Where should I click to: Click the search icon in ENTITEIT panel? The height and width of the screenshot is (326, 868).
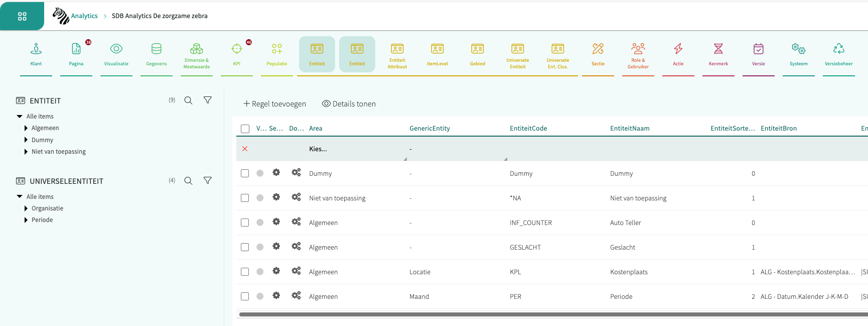[x=188, y=100]
